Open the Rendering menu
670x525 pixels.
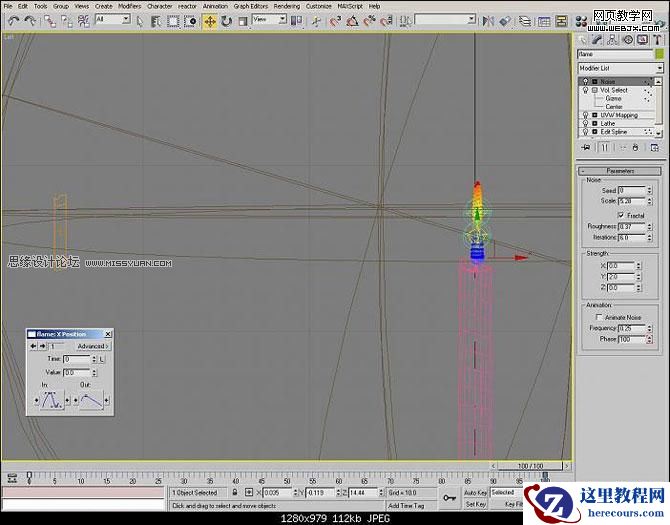click(287, 6)
